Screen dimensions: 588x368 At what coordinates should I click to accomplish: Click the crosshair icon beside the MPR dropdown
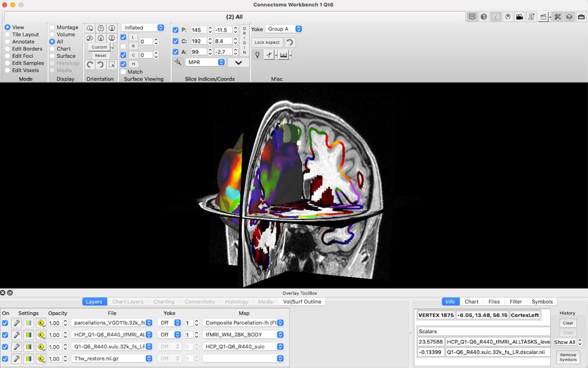178,62
